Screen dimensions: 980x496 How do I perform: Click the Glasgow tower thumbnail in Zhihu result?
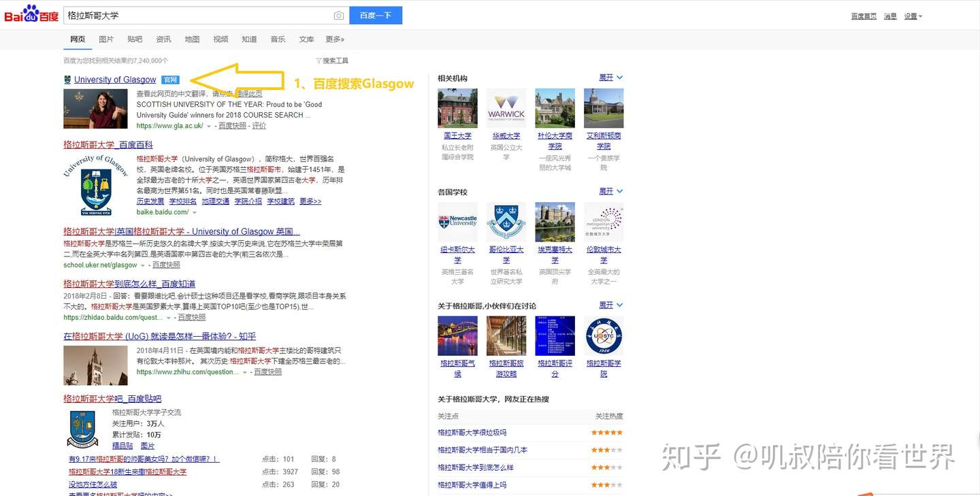click(95, 365)
